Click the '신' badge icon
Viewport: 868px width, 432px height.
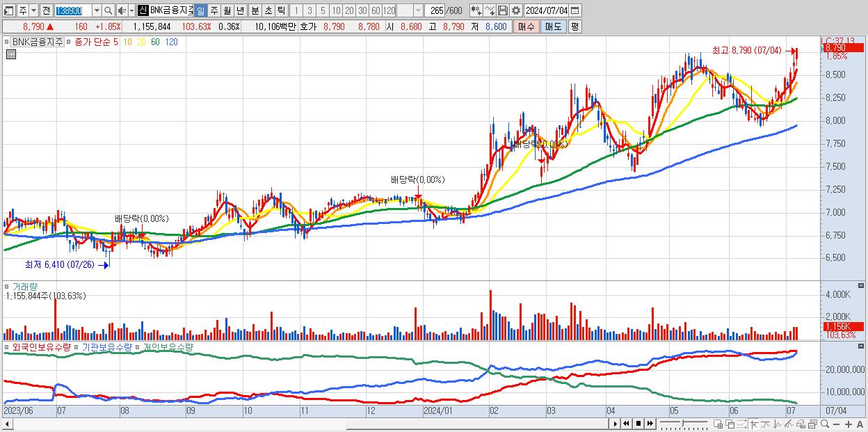pyautogui.click(x=143, y=10)
